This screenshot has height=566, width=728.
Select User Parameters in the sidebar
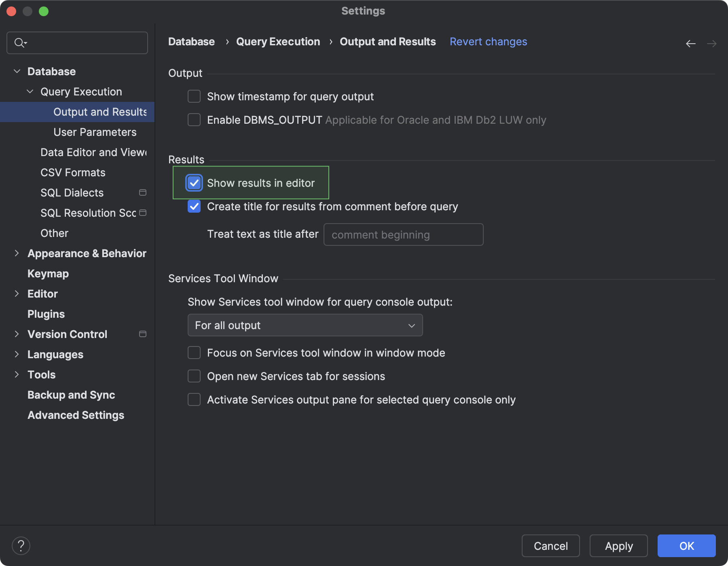95,132
